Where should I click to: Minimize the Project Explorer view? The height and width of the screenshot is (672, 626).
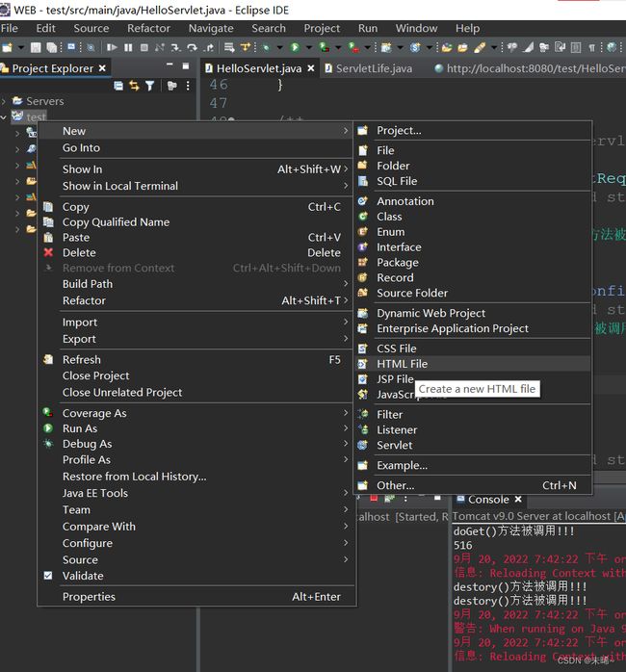170,65
